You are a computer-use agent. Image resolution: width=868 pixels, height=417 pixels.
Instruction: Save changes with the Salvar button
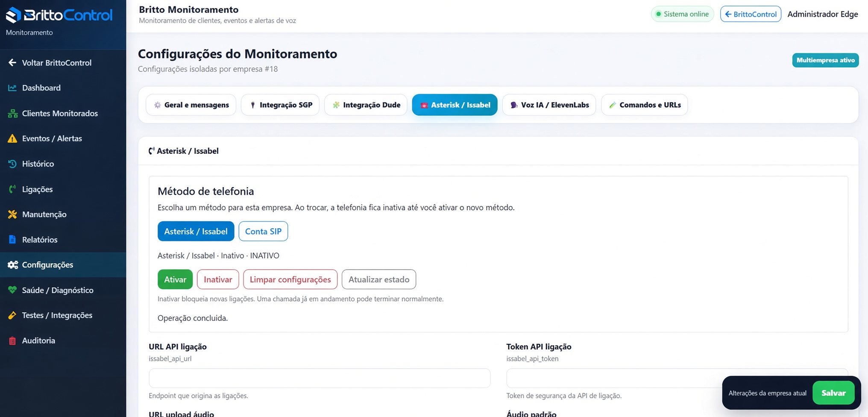click(x=833, y=393)
